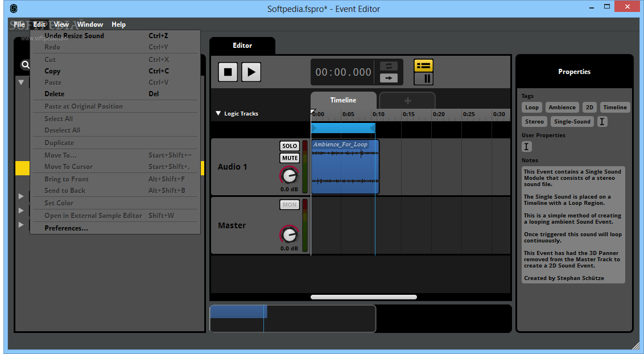644x354 pixels.
Task: Choose Undo Resize Sound
Action: pyautogui.click(x=115, y=36)
